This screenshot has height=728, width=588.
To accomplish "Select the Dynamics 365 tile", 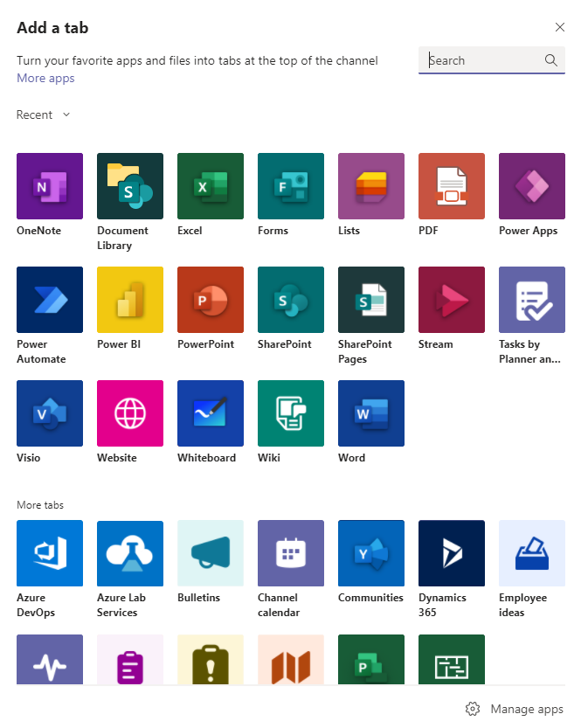I will click(452, 553).
